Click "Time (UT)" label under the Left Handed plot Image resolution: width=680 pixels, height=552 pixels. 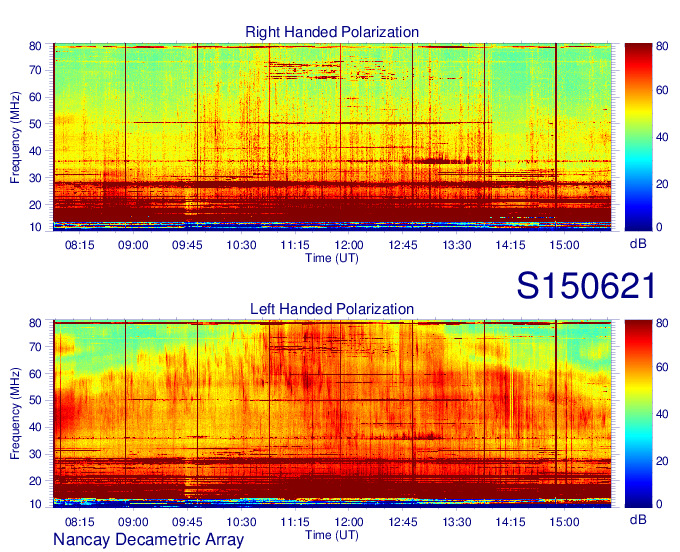pyautogui.click(x=332, y=535)
